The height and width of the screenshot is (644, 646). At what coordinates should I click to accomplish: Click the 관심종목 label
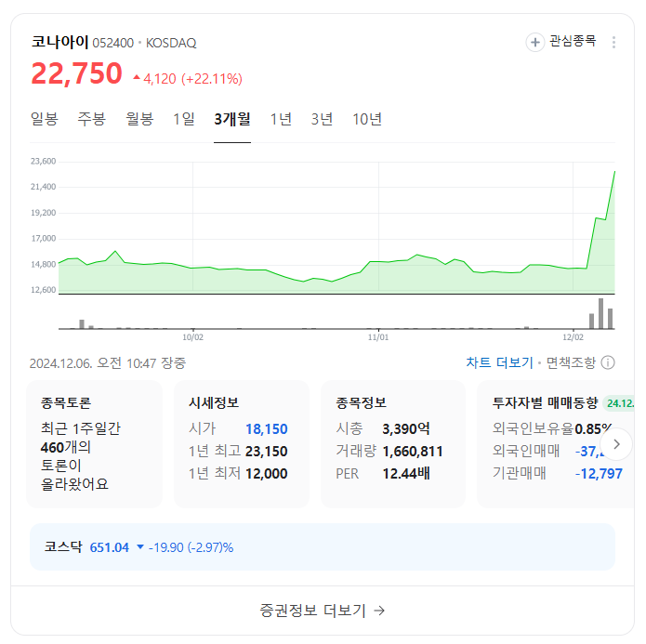pos(573,41)
